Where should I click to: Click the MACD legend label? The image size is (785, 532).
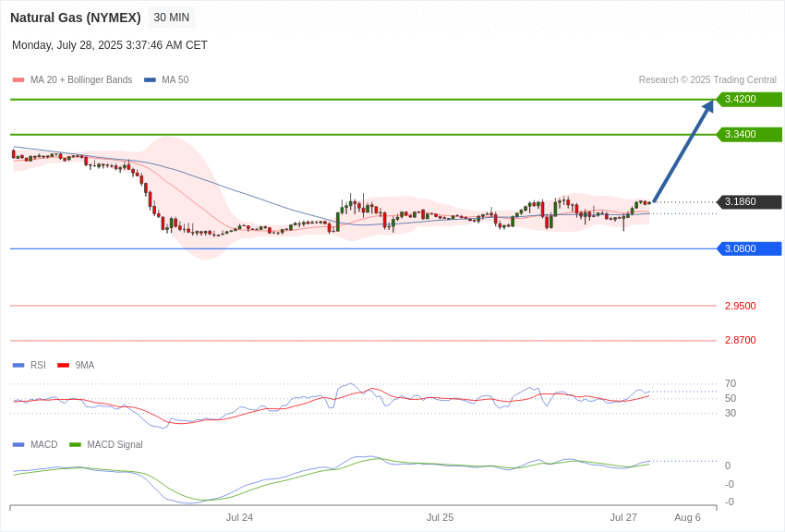(44, 444)
